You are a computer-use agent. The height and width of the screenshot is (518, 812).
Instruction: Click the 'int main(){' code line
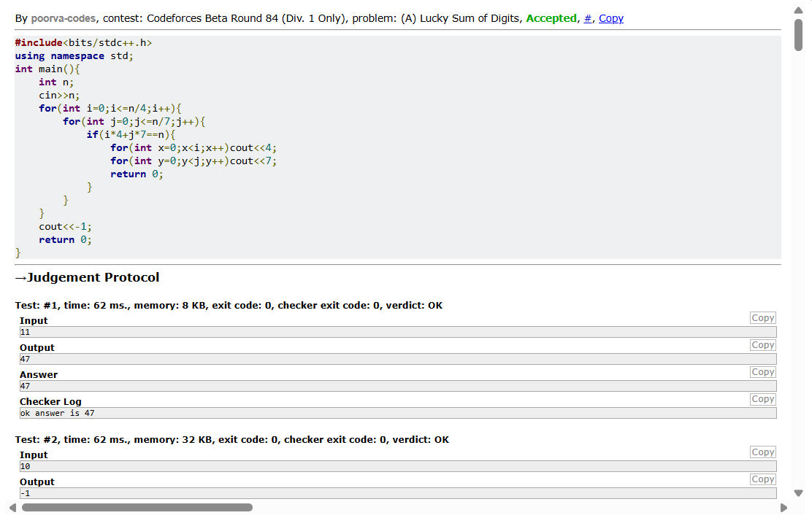click(x=47, y=69)
